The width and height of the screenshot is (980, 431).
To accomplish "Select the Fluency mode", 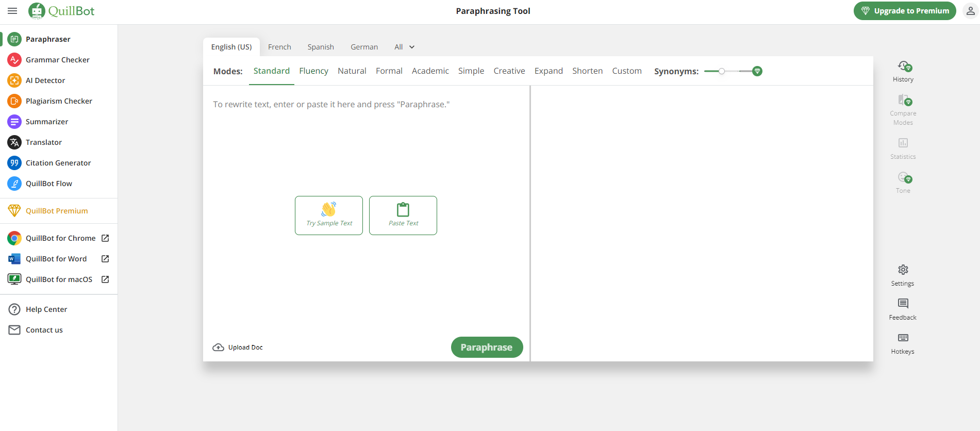I will point(313,71).
